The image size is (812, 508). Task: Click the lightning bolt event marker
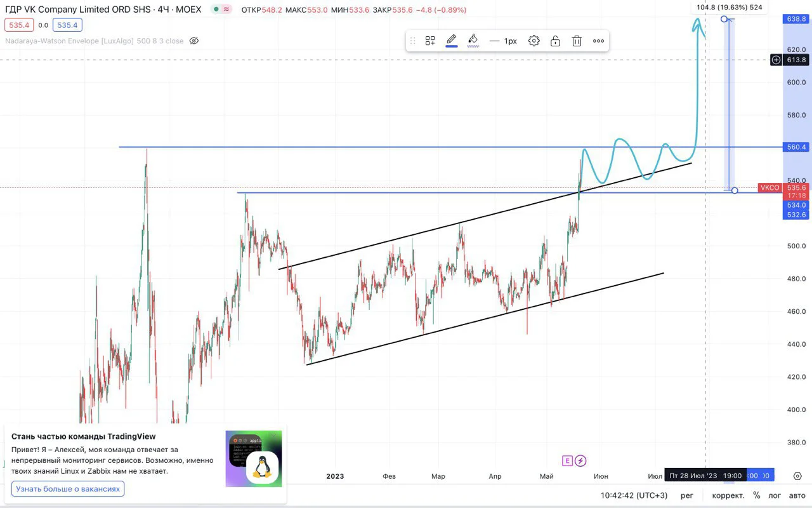coord(580,460)
